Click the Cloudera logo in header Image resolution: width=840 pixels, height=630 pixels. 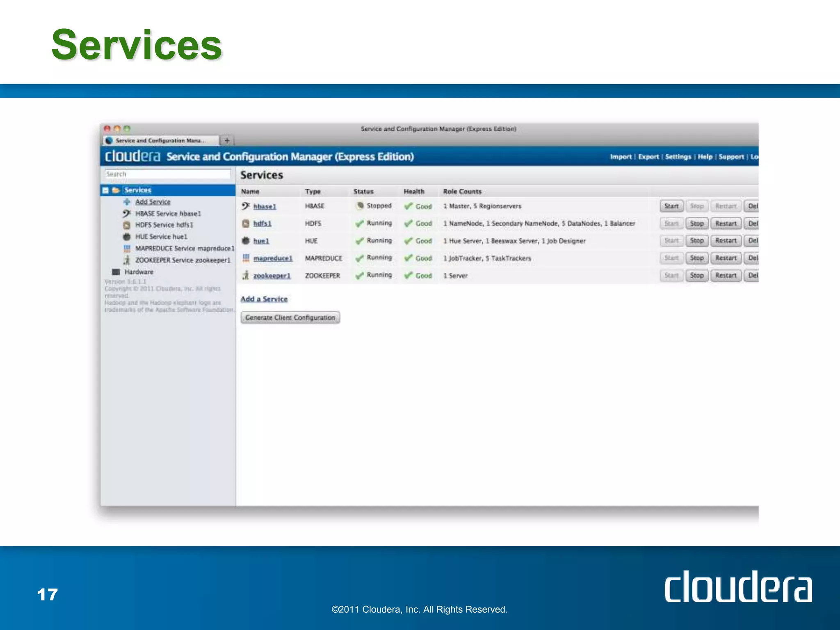click(132, 156)
